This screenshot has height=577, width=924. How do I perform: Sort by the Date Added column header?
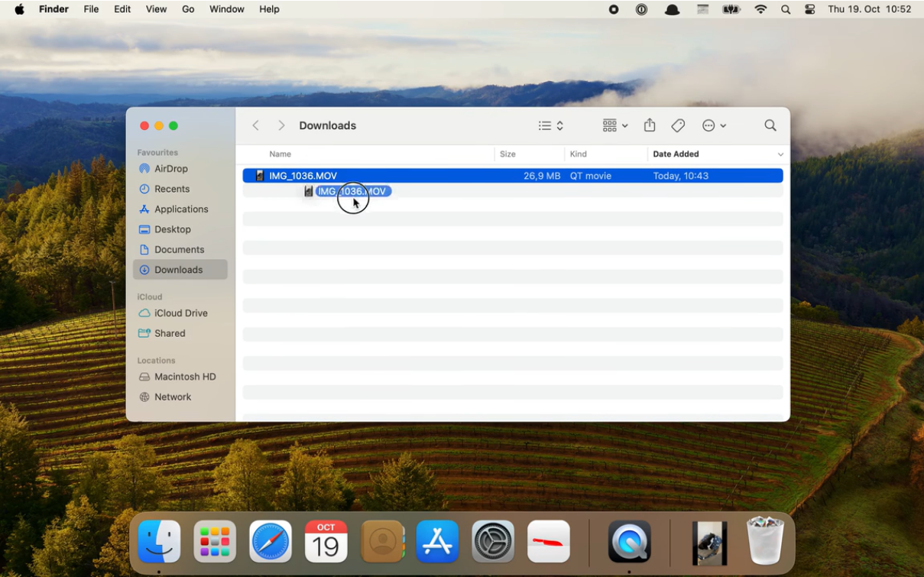coord(676,154)
